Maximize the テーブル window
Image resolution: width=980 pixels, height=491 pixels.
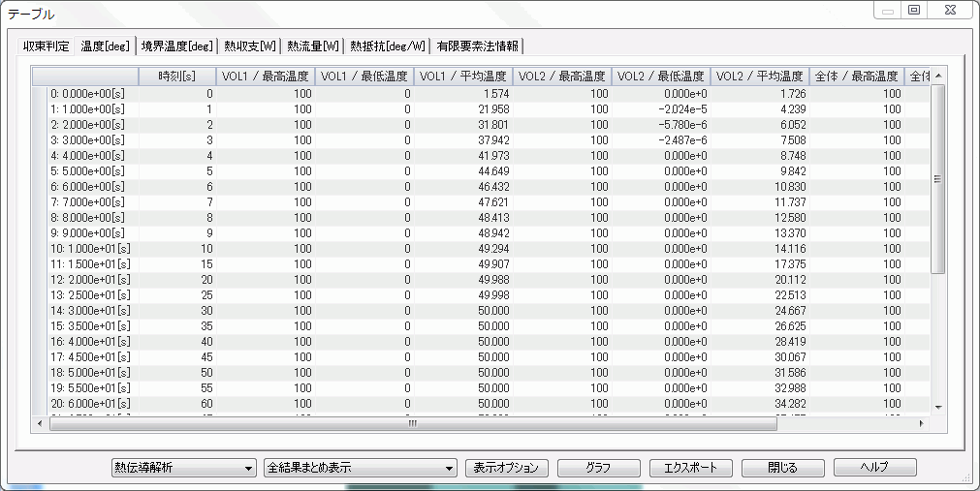click(x=913, y=11)
